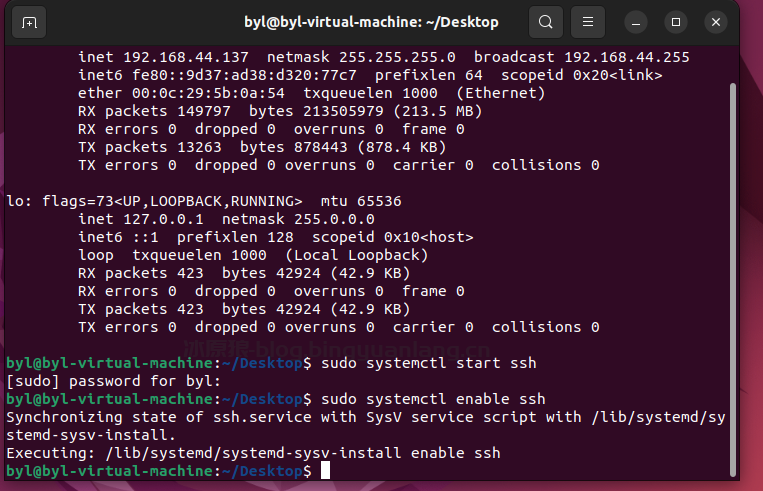Viewport: 763px width, 491px height.
Task: Click the window title byl@byl-virtual-machine: ~/Desktop
Action: tap(371, 22)
